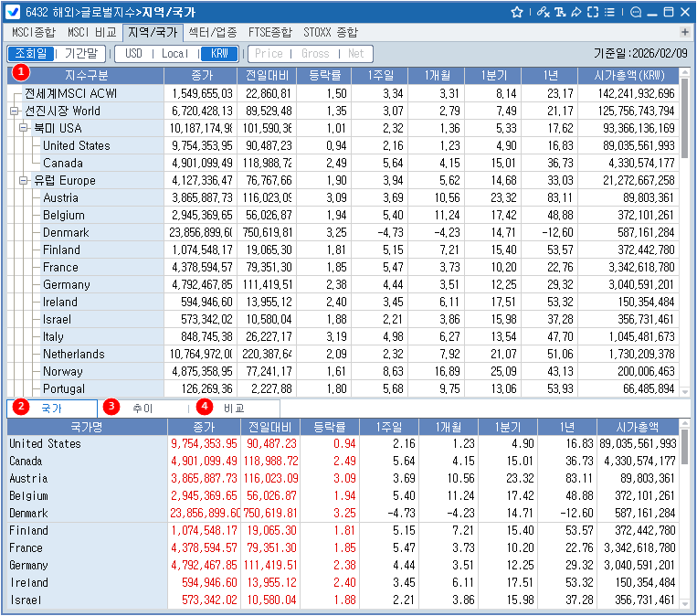Select the 기간말 period option
Screen dimensions: 697x616
(82, 54)
